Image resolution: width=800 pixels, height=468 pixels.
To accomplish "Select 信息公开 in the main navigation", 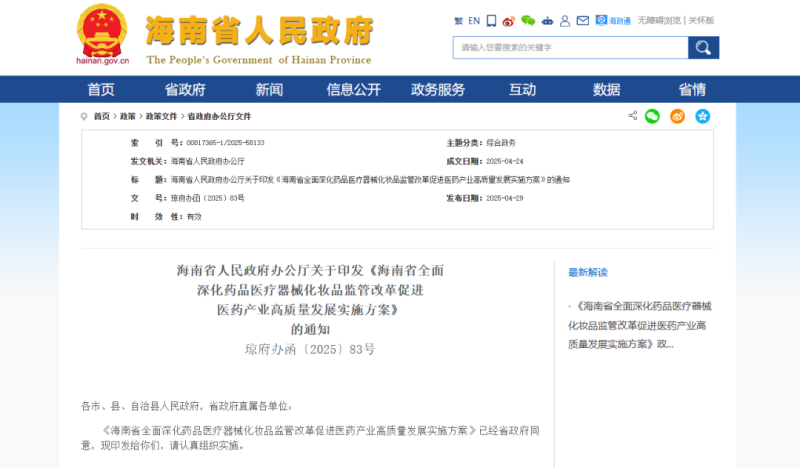I will coord(353,89).
